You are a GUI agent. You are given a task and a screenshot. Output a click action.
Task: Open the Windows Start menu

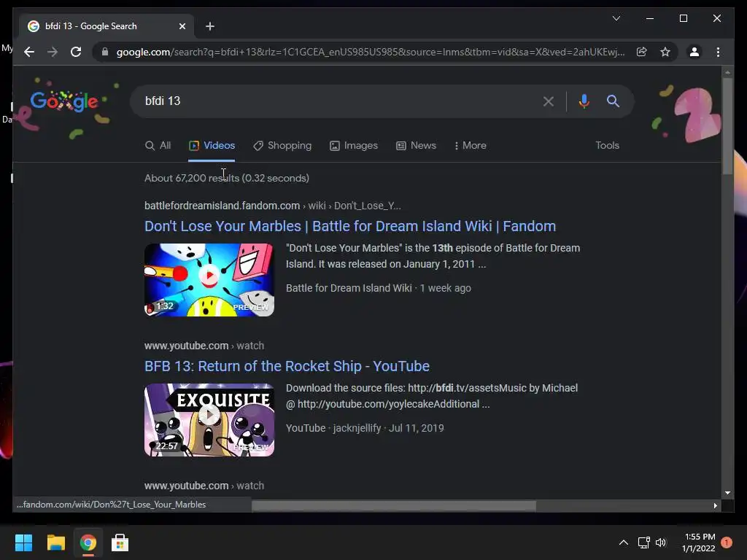click(x=23, y=542)
